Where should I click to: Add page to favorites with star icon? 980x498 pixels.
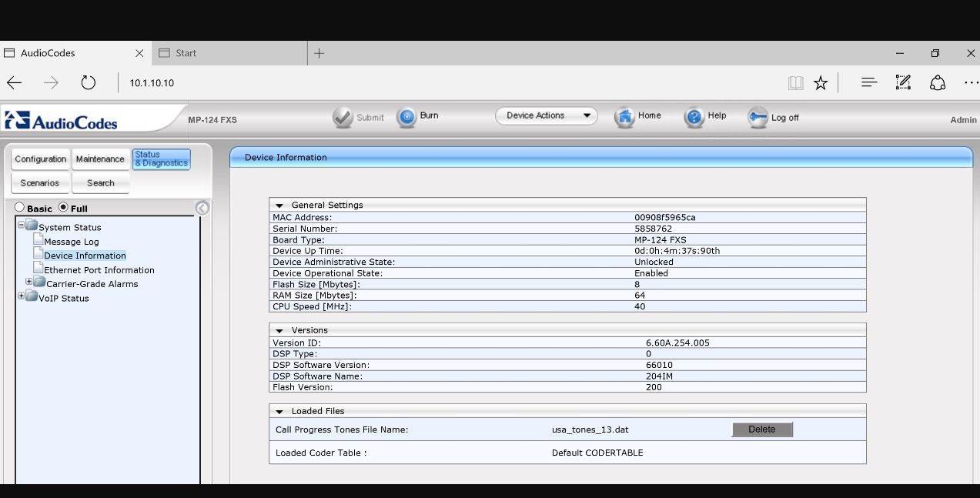point(821,83)
